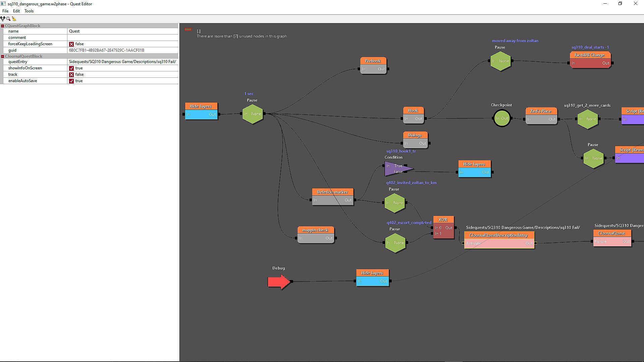This screenshot has width=644, height=362.
Task: Click the Deletion marker node
Action: (x=332, y=196)
